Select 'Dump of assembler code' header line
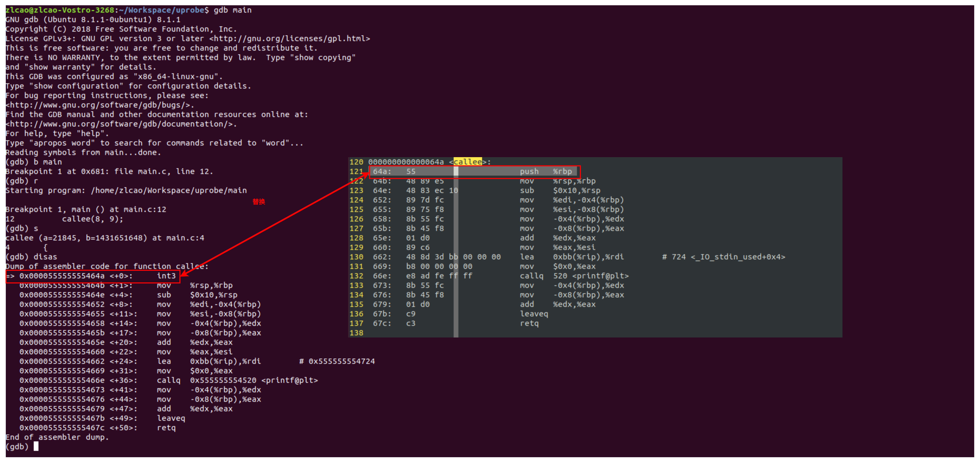The width and height of the screenshot is (980, 463). point(107,267)
